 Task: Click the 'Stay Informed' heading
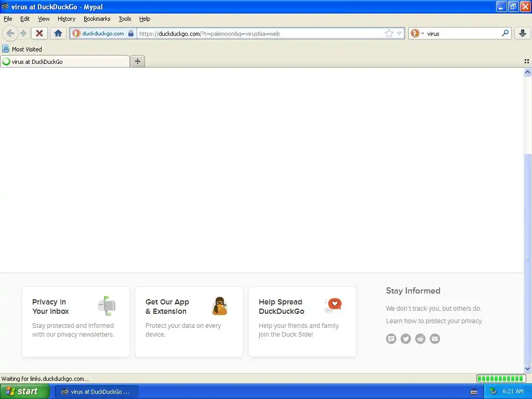tap(413, 291)
